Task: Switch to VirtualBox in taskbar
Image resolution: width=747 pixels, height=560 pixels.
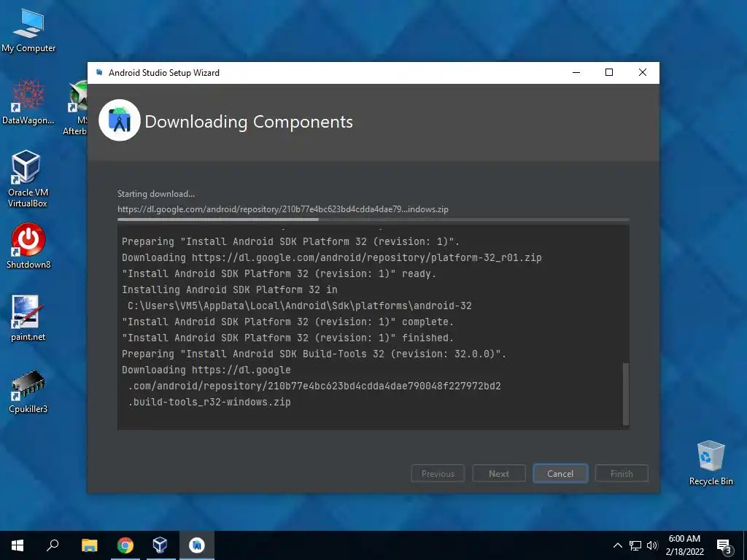Action: 160,545
